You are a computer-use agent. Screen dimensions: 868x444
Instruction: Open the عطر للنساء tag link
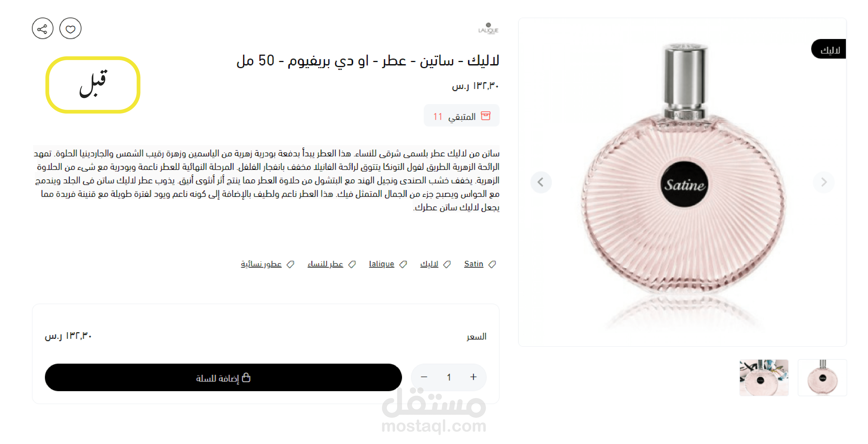[325, 264]
